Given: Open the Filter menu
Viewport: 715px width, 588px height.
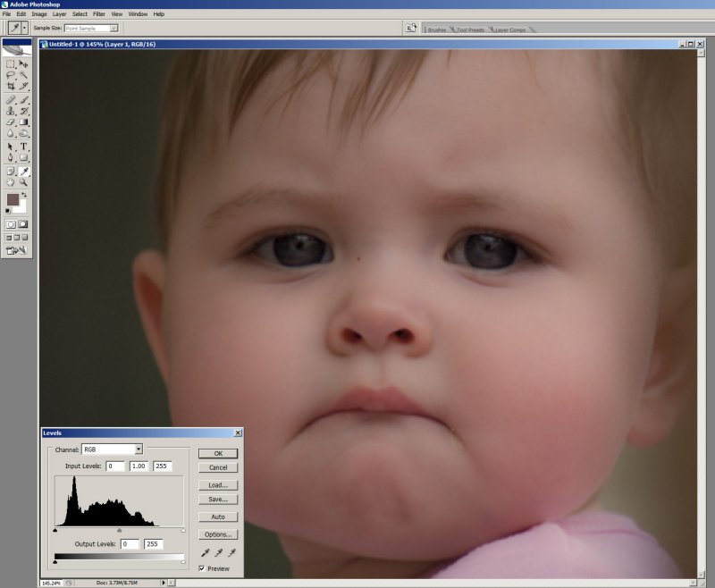Looking at the screenshot, I should click(x=99, y=14).
